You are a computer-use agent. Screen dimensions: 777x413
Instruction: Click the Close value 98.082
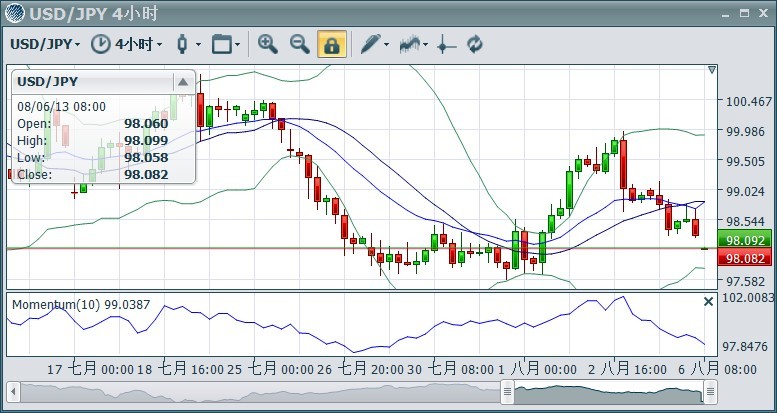point(146,175)
